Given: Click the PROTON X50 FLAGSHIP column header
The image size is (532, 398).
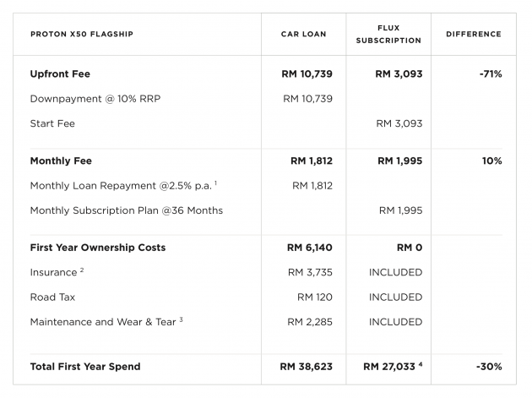Looking at the screenshot, I should pos(82,34).
